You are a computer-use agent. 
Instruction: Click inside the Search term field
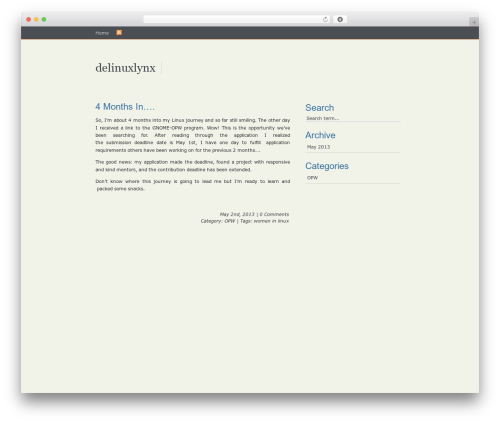pos(353,118)
